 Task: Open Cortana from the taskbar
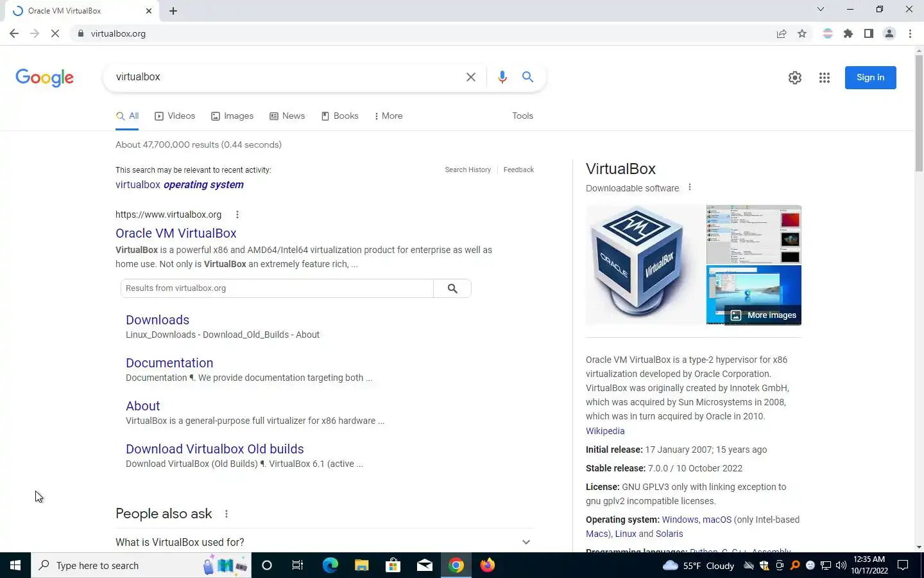point(267,565)
